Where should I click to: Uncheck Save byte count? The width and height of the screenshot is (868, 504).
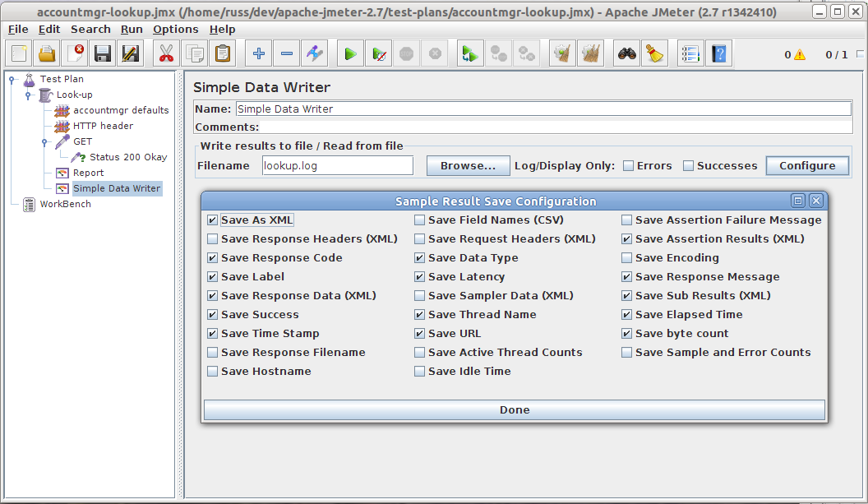pyautogui.click(x=626, y=334)
